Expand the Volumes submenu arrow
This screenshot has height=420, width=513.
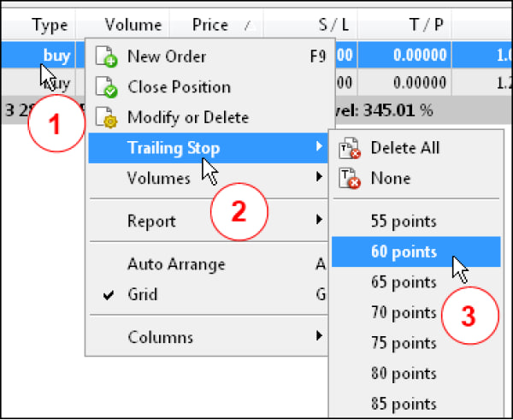[318, 178]
